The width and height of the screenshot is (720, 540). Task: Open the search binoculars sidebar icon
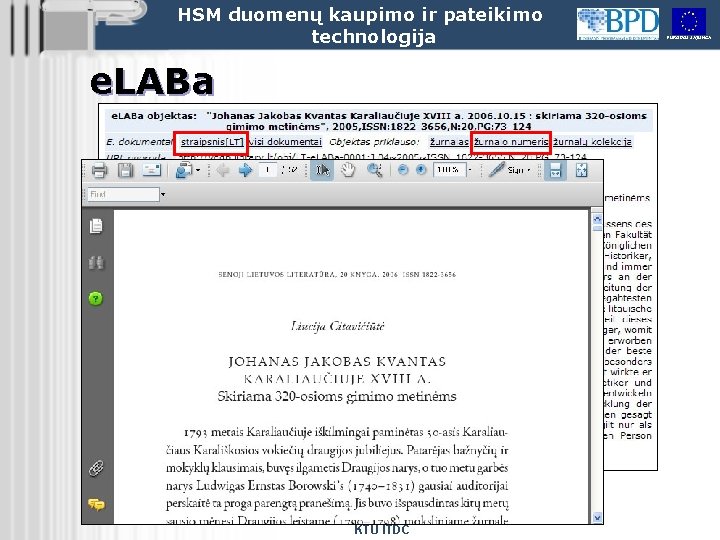point(96,263)
